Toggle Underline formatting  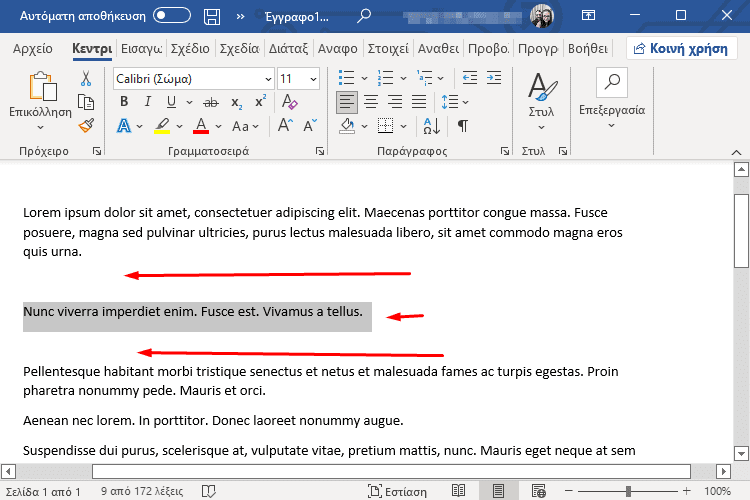point(171,102)
